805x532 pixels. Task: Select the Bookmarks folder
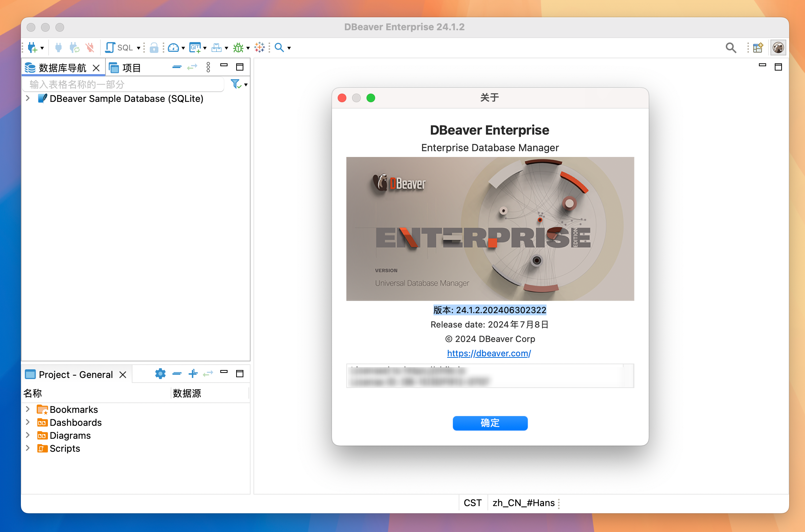point(67,410)
